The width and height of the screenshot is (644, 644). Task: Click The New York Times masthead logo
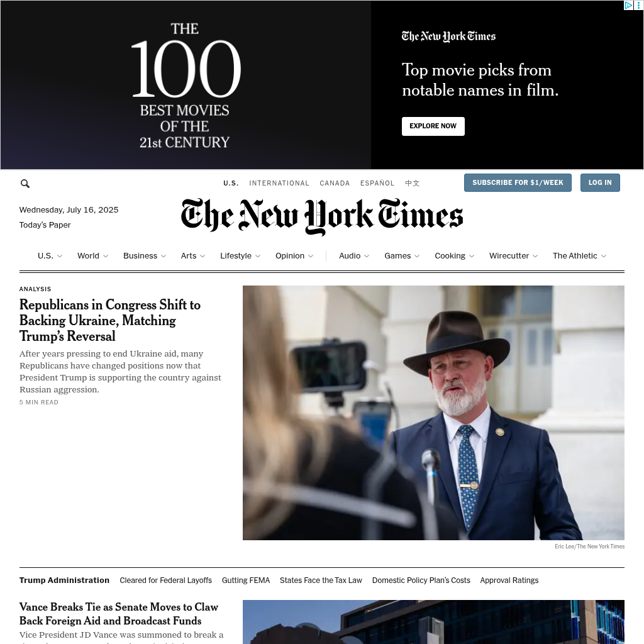tap(321, 216)
